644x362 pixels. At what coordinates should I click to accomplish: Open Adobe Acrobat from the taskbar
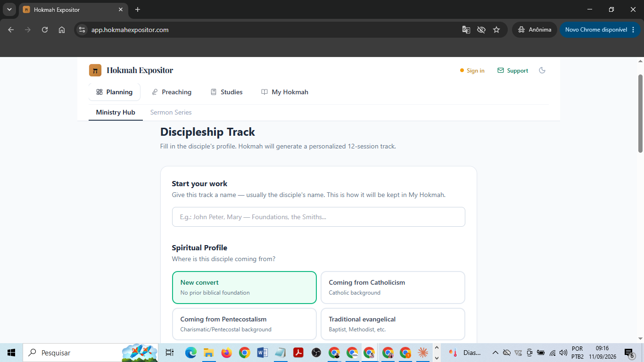(x=298, y=353)
